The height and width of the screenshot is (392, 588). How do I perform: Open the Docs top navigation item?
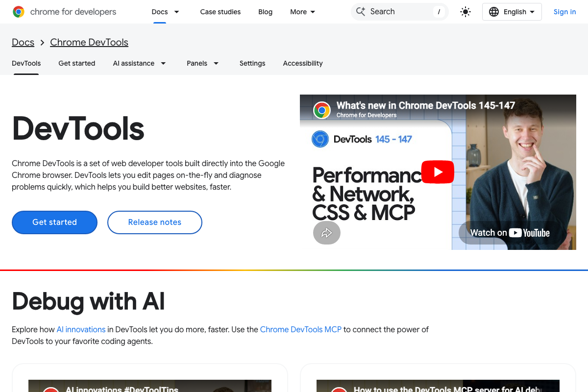click(x=160, y=12)
